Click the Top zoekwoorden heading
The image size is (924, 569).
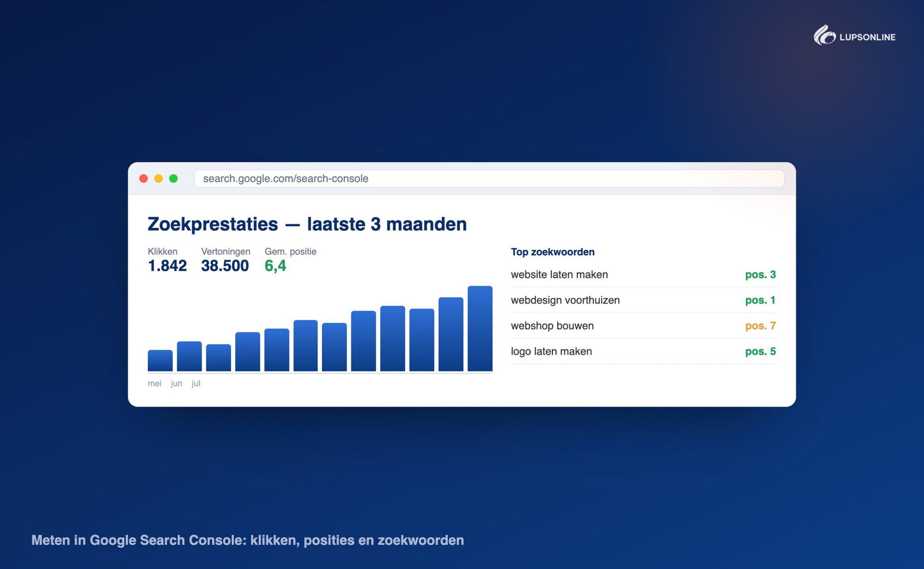552,252
